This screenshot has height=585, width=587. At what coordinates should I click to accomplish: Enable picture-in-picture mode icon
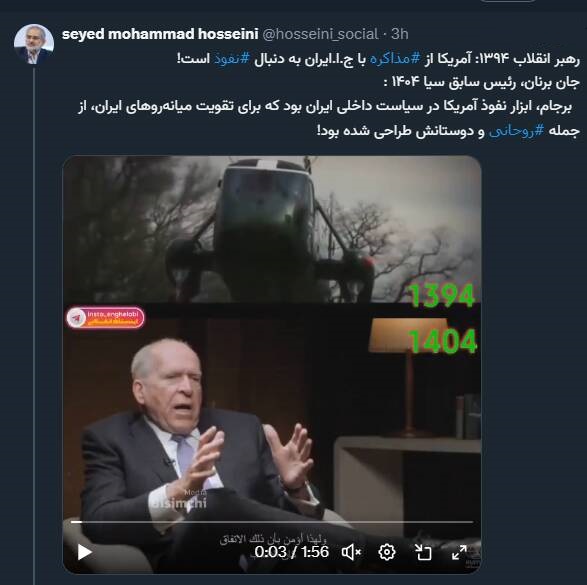423,552
